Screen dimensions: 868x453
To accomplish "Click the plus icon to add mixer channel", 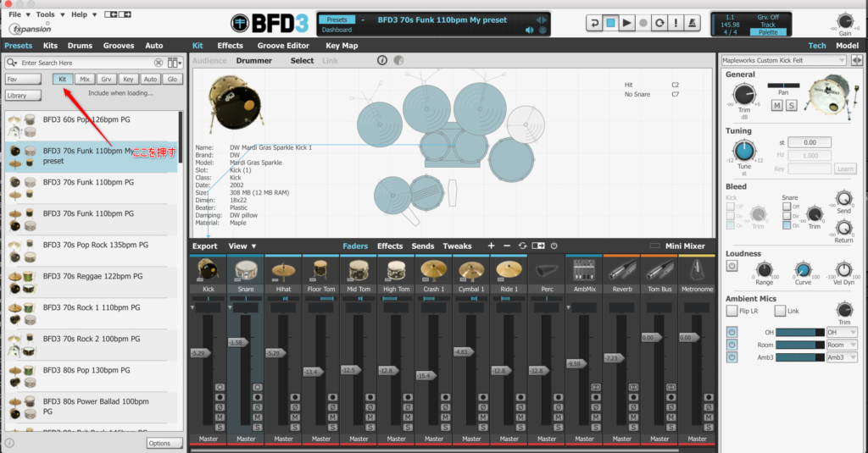I will [x=491, y=246].
